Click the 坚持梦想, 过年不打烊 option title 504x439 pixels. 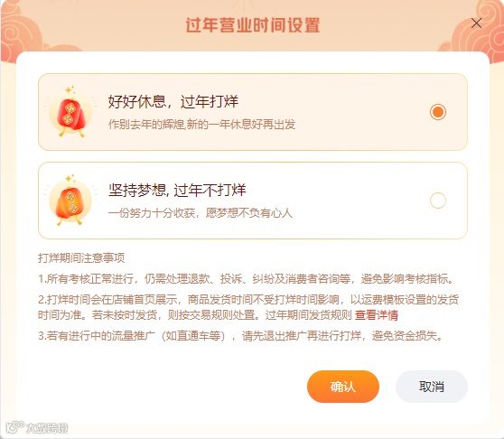pos(177,191)
